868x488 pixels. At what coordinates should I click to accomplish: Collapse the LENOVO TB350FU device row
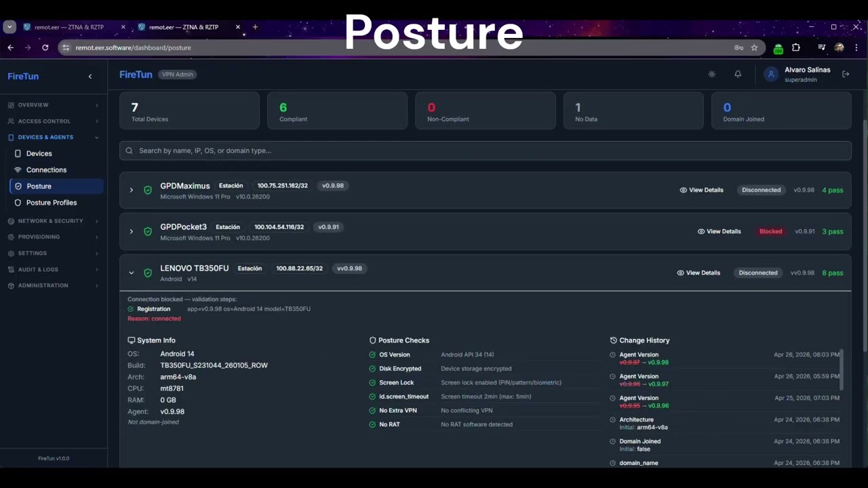point(132,273)
